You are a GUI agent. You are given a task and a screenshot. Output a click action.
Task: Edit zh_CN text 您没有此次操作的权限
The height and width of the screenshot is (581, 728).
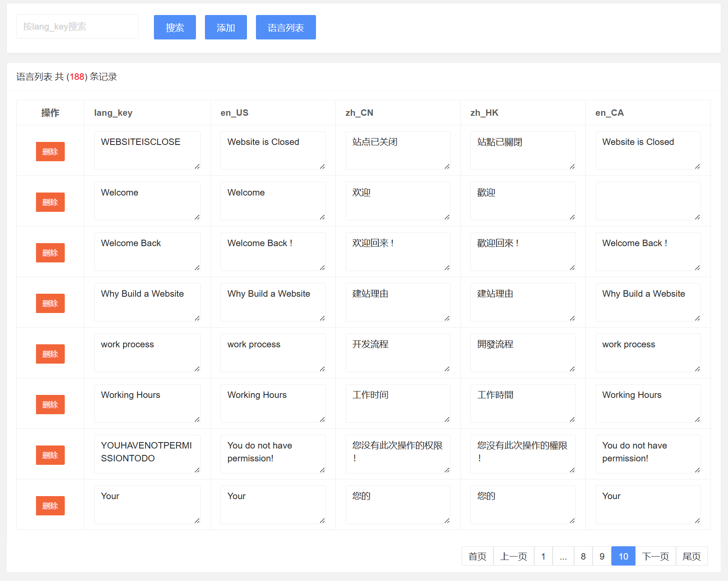(x=398, y=454)
